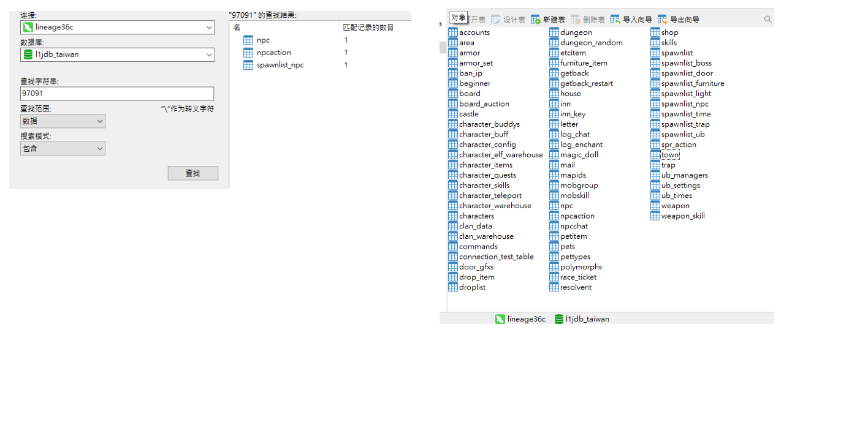Click the skills table icon
The image size is (868, 436).
(655, 43)
